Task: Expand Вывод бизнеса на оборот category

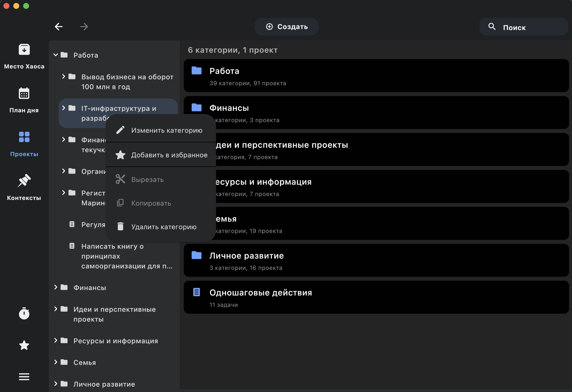Action: coord(64,77)
